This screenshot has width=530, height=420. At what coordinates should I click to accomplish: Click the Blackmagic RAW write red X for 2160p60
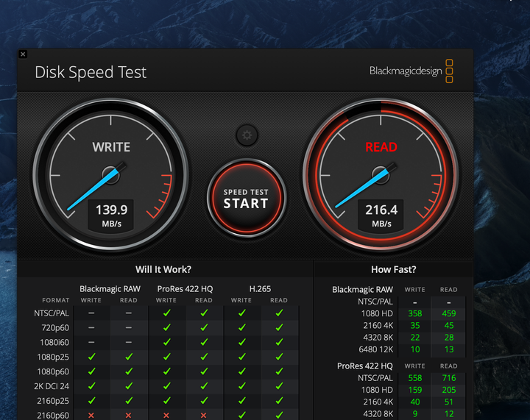coord(91,416)
